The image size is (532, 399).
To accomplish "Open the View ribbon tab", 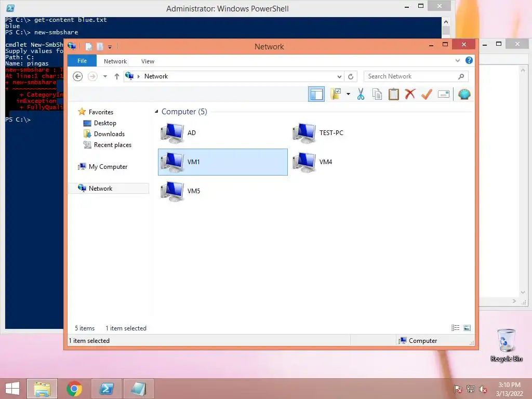I will click(148, 61).
